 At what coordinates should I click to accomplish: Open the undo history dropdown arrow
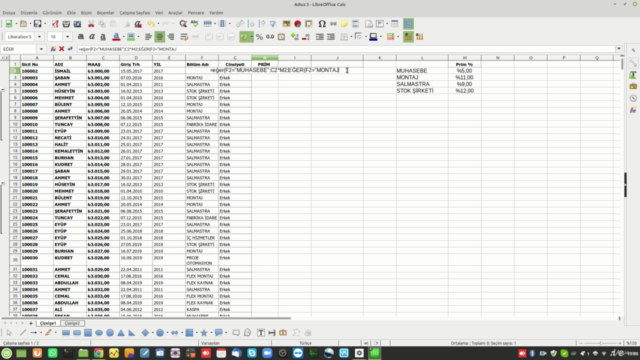tap(158, 24)
